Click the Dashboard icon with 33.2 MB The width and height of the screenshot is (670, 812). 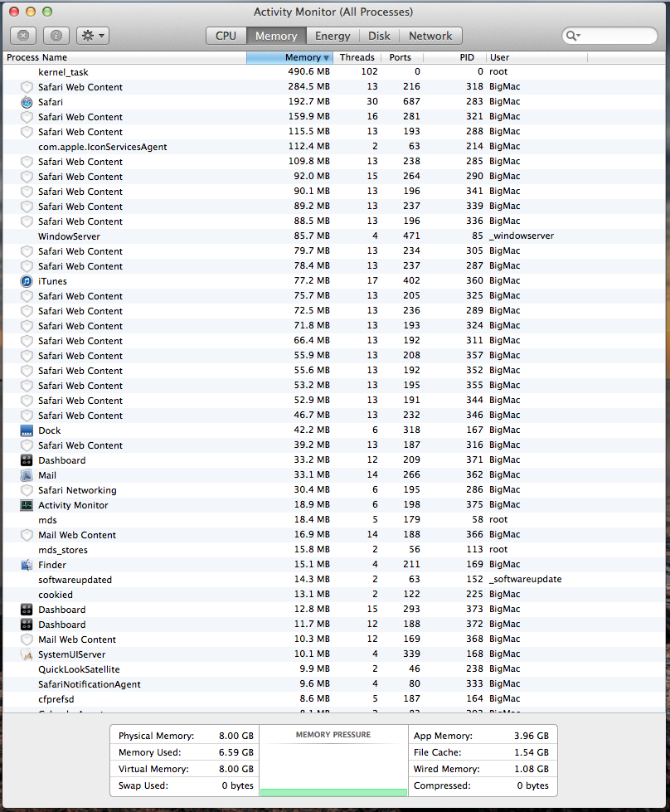tap(27, 460)
